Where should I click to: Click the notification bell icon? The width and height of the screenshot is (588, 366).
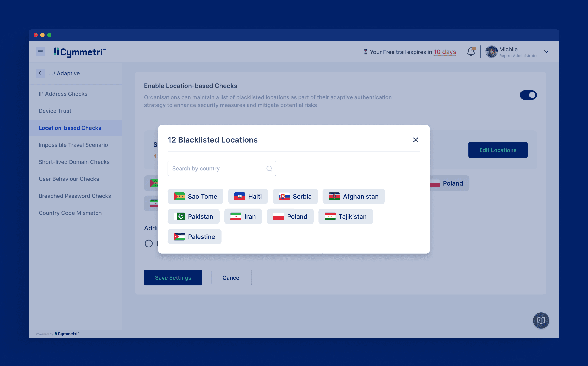[x=471, y=52]
